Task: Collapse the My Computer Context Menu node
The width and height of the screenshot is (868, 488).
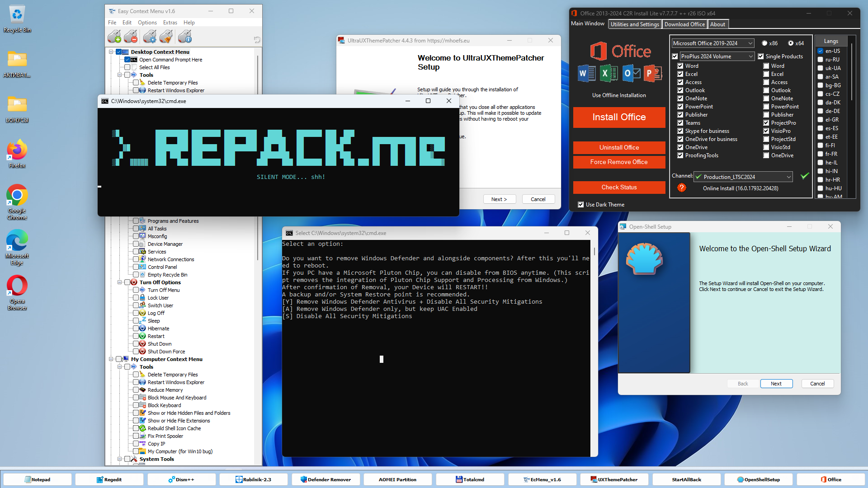Action: tap(111, 359)
